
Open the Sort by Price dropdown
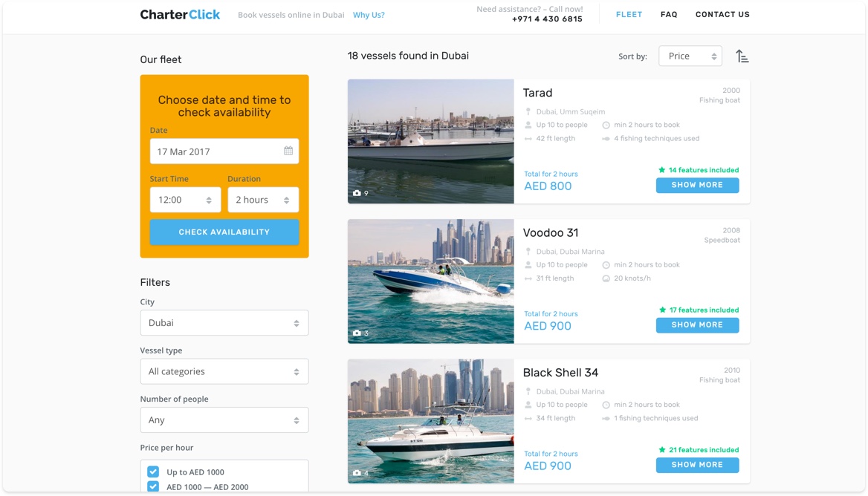[x=690, y=56]
